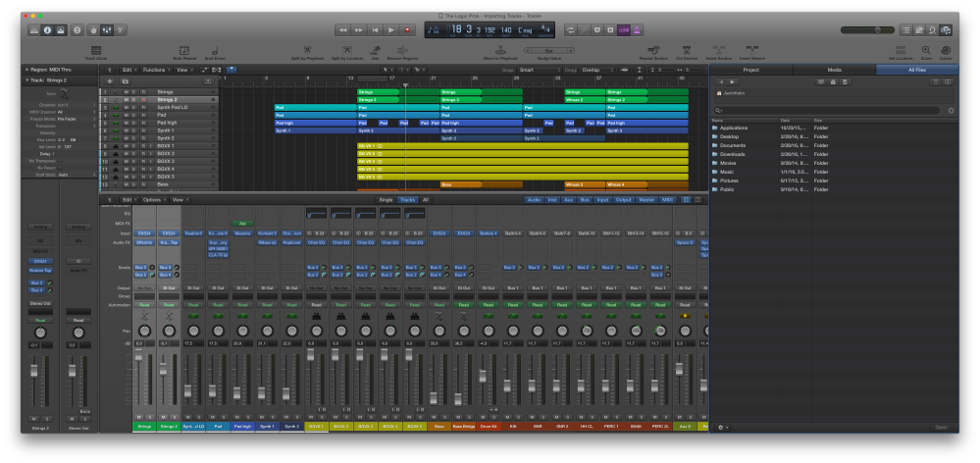Click the Zoom toolbar icon
980x463 pixels.
tap(925, 50)
